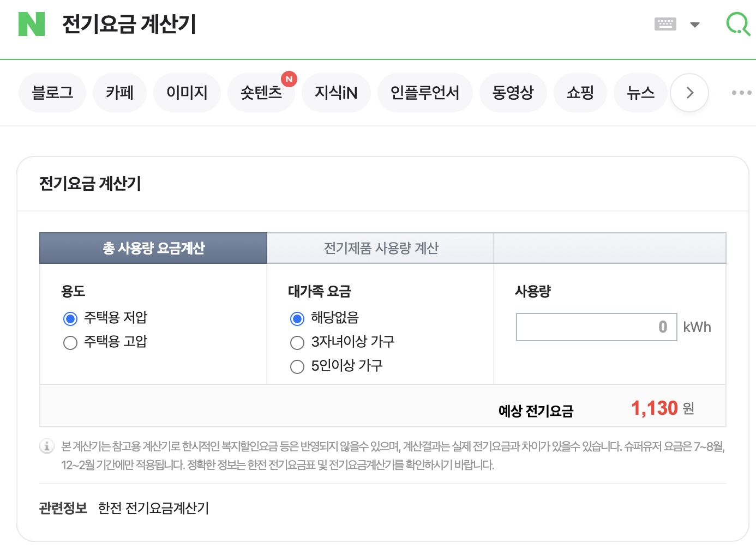
Task: Choose the 5인이상 가구 option
Action: (297, 366)
